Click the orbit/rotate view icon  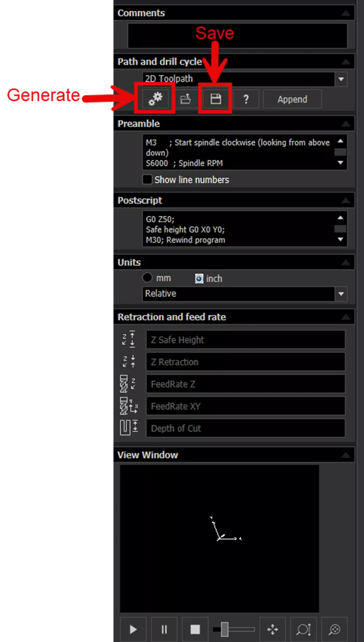point(334,630)
